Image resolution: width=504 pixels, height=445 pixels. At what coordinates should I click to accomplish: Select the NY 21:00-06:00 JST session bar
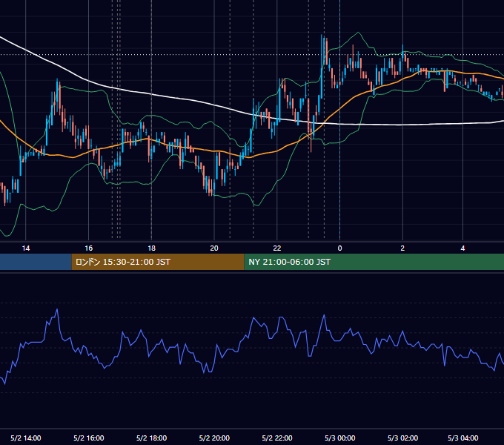[x=374, y=262]
